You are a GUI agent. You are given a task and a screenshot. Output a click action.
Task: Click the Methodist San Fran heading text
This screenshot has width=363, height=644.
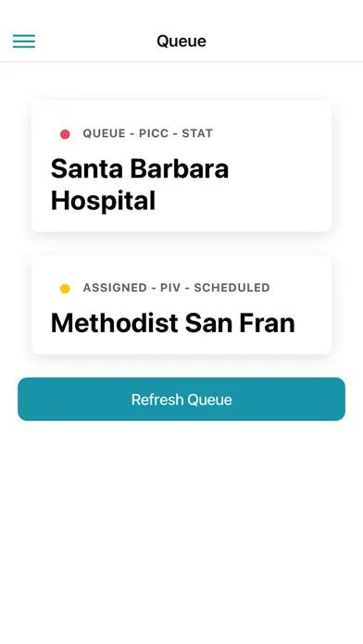(172, 323)
